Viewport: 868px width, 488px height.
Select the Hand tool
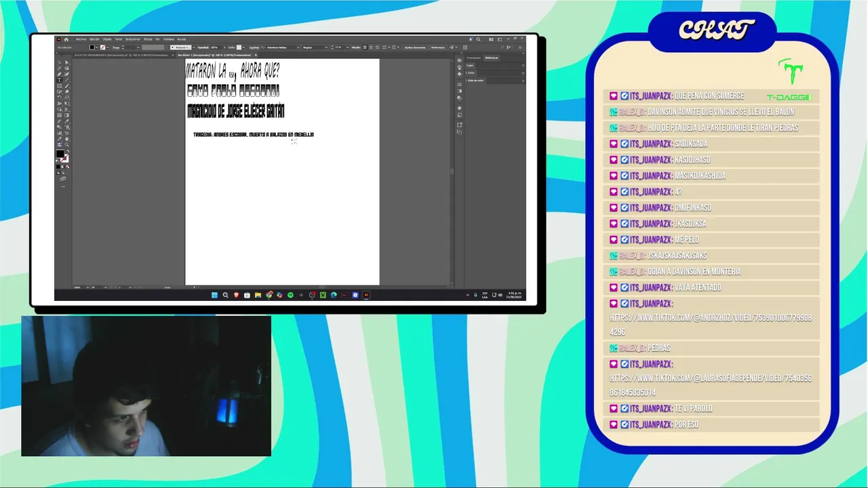click(66, 138)
